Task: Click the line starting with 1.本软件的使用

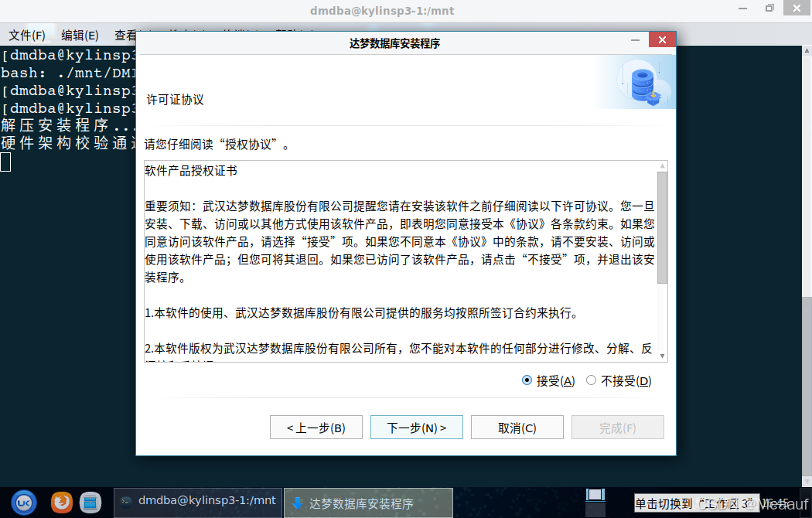Action: coord(361,313)
